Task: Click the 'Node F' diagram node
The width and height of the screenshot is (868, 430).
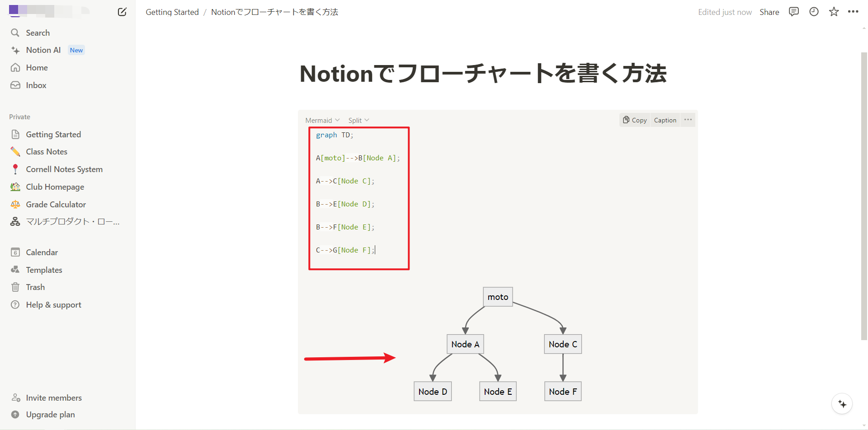Action: point(563,392)
